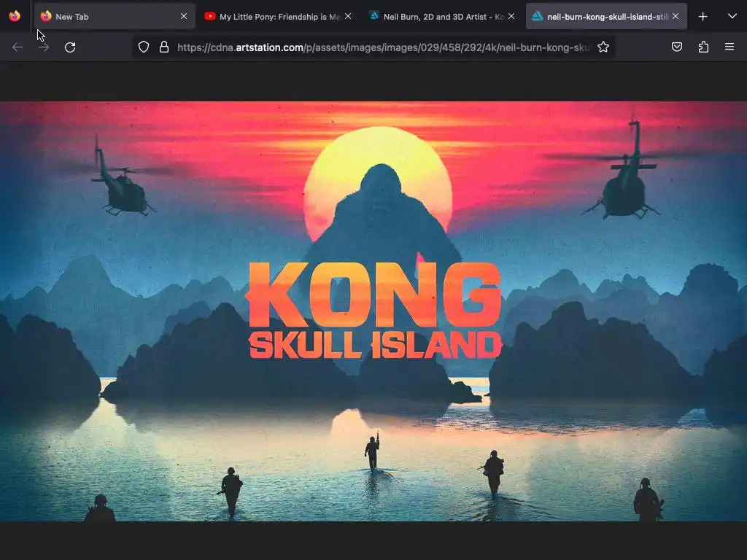Open tracking protection shield info

pos(144,47)
